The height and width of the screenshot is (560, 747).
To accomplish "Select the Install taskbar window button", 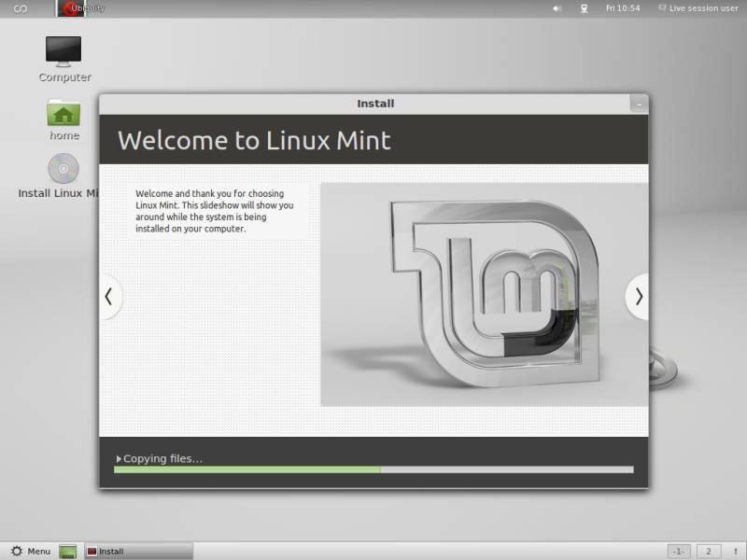I will [x=138, y=552].
